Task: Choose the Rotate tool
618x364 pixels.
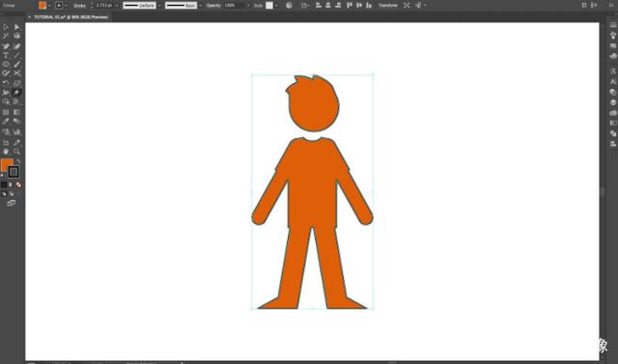Action: click(6, 83)
